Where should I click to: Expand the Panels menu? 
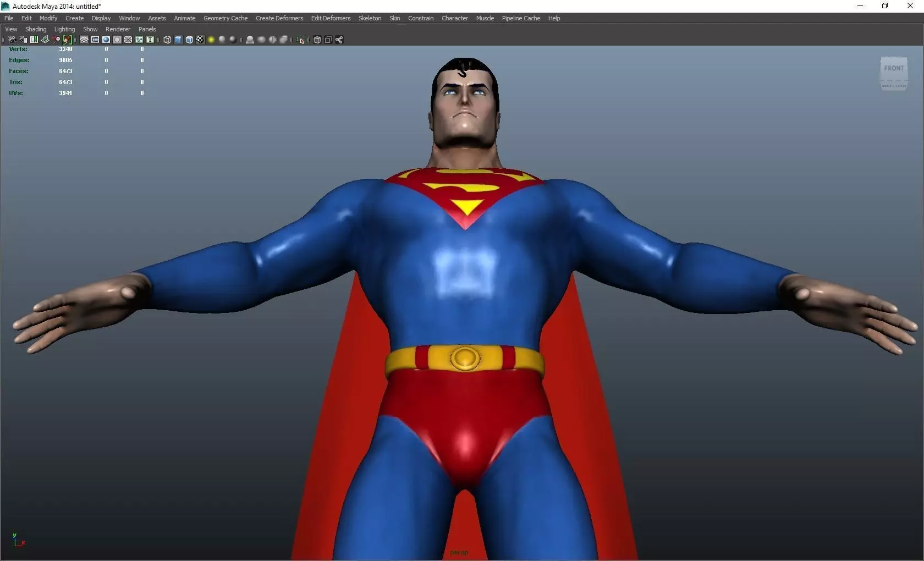pos(147,29)
